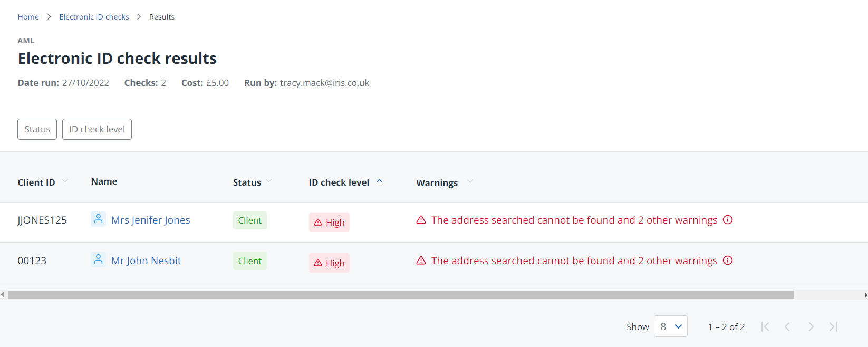Jump to the first page arrow

click(x=765, y=327)
